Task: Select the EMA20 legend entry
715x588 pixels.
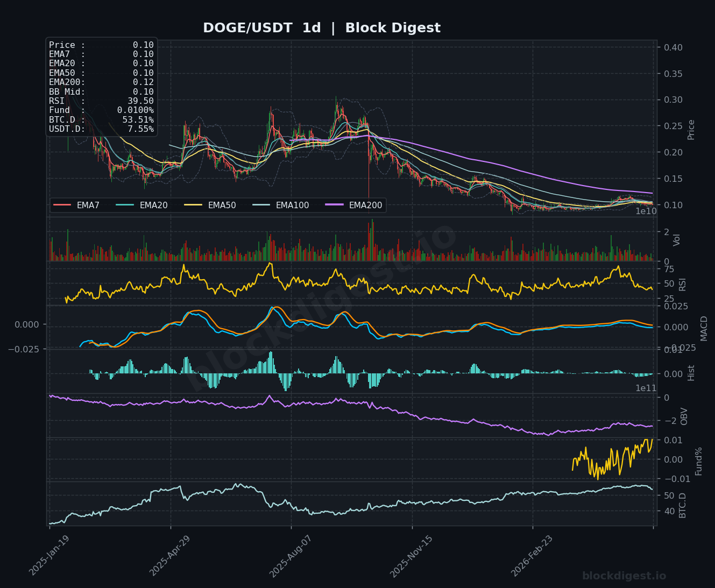Action: [x=141, y=205]
